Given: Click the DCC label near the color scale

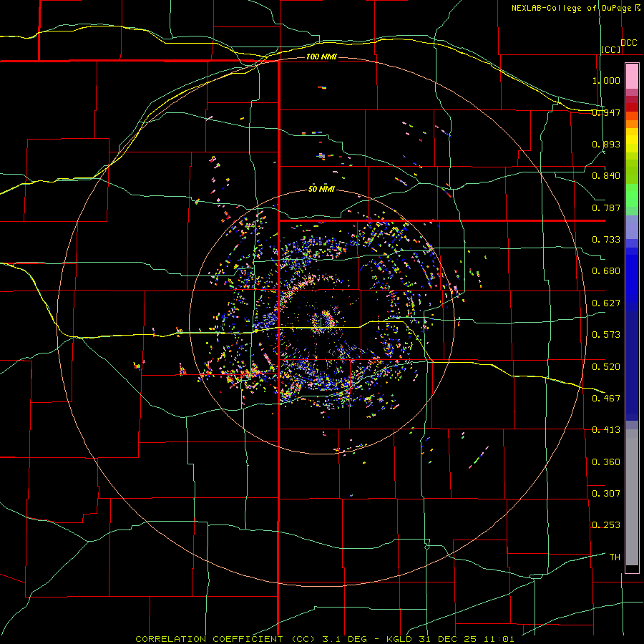Looking at the screenshot, I should (628, 43).
